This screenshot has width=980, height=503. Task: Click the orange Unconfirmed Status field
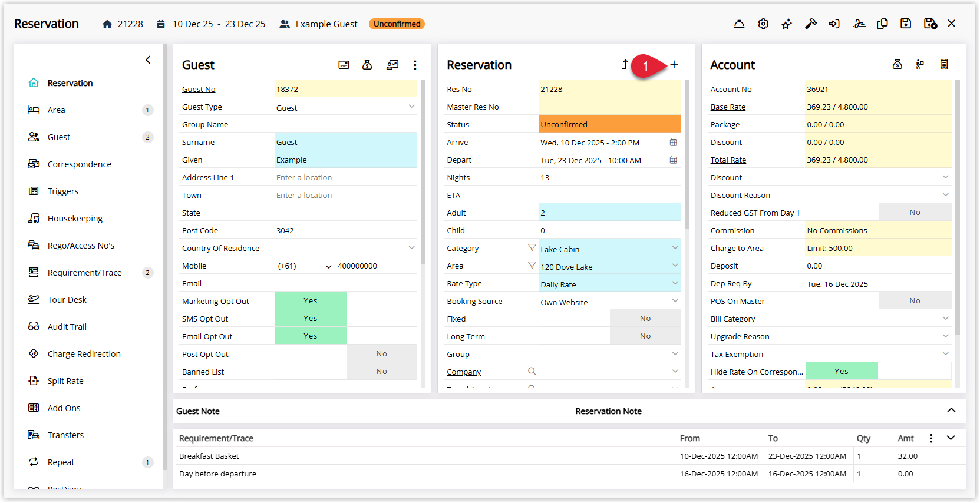pyautogui.click(x=610, y=124)
